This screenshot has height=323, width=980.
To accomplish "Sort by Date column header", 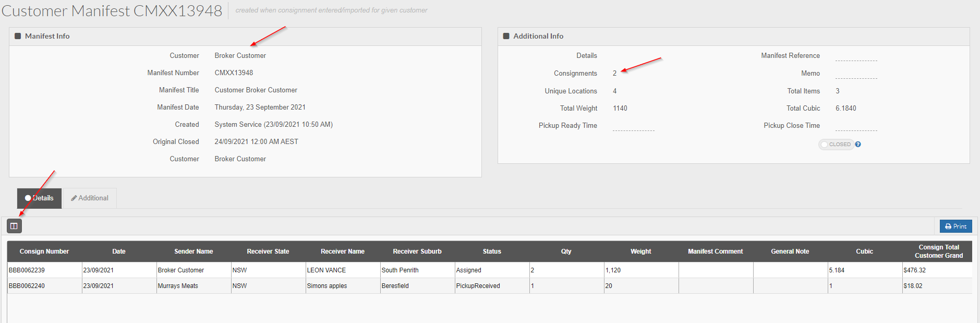I will click(x=119, y=252).
